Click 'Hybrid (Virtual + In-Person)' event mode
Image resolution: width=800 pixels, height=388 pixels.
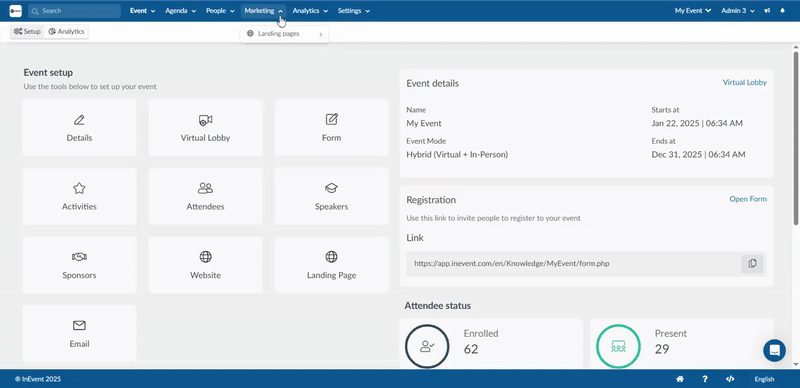[x=457, y=154]
